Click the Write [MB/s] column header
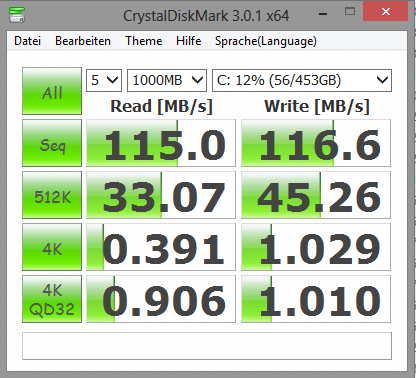Viewport: 416px width, 378px height. coord(317,107)
